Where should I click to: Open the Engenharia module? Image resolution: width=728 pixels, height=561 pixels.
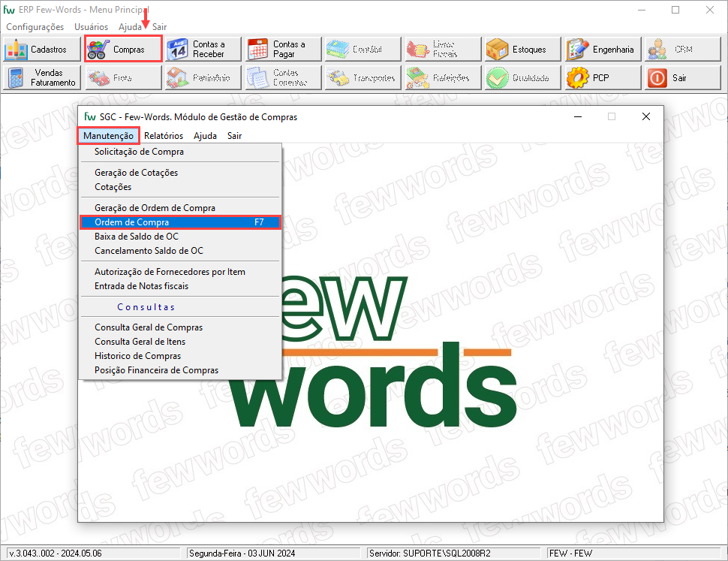tap(603, 50)
